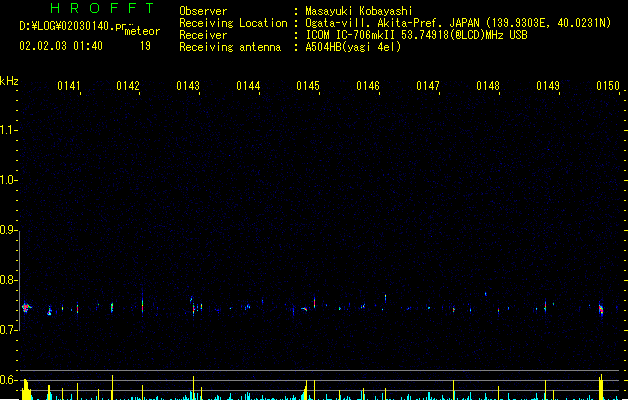Click the 0.7 kHz frequency label
This screenshot has height=400, width=629.
[x=8, y=330]
